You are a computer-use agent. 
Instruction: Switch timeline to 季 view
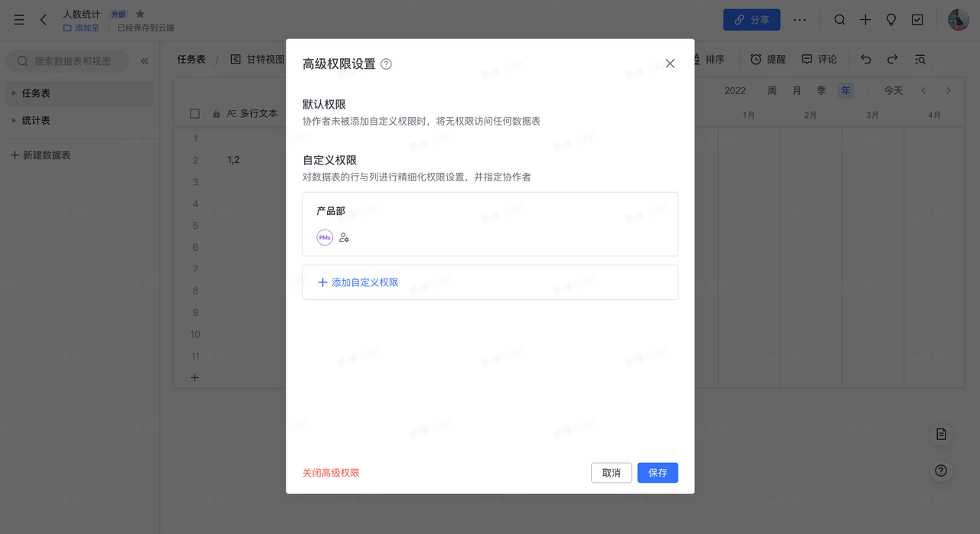(821, 90)
